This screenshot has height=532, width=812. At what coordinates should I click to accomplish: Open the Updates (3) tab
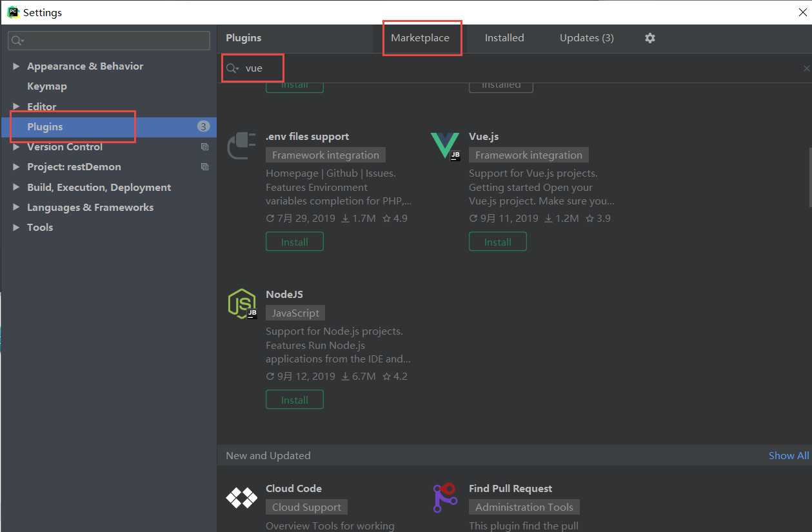[x=587, y=38]
